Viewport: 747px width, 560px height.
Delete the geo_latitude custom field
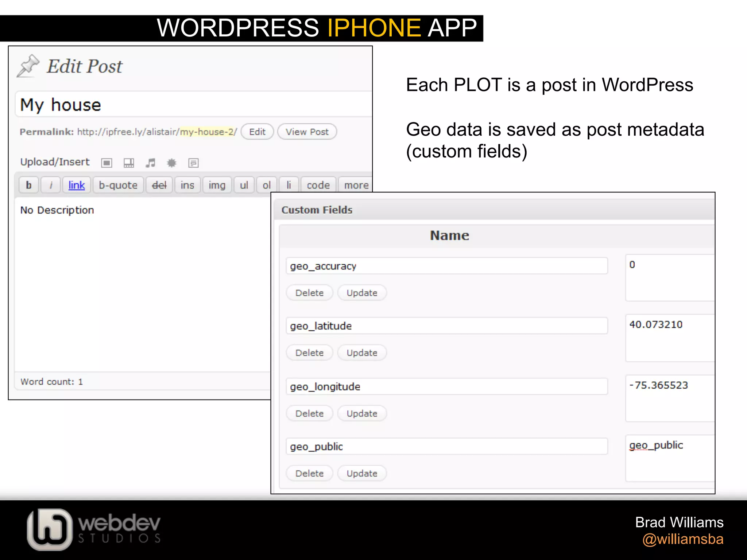tap(310, 353)
